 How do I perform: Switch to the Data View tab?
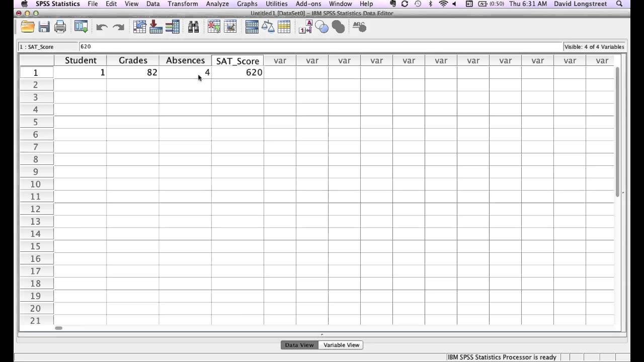(299, 345)
